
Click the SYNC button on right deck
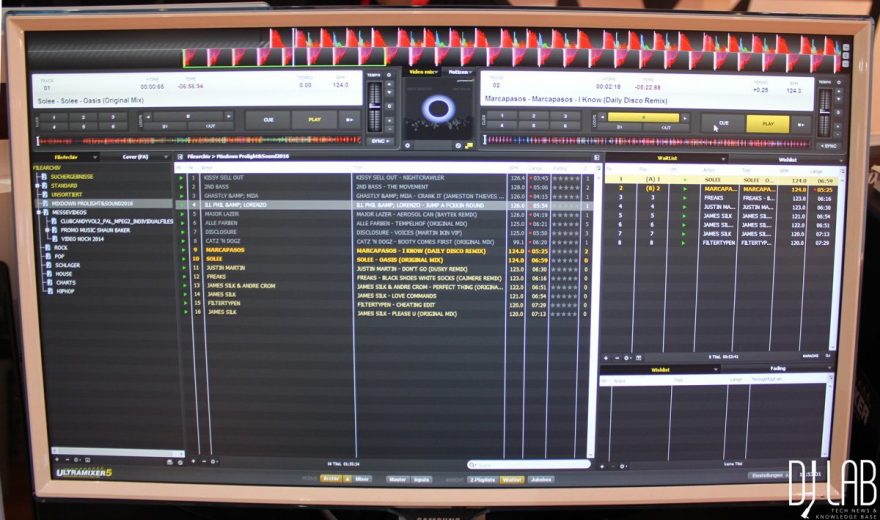[827, 145]
